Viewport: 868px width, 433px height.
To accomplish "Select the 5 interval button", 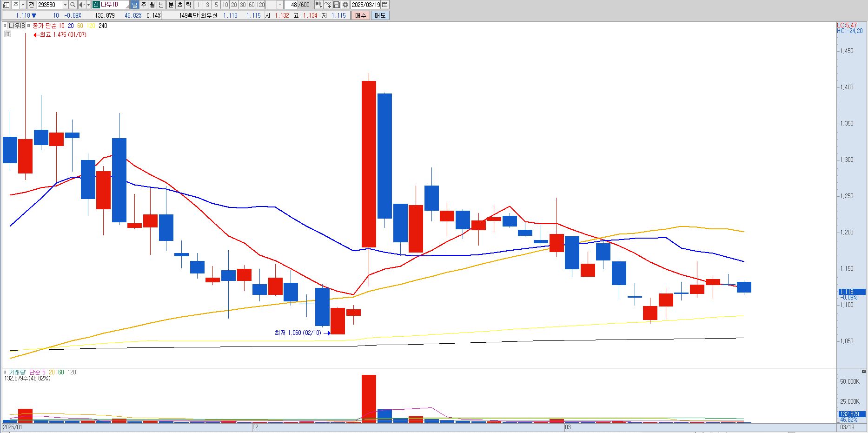I will (x=216, y=5).
